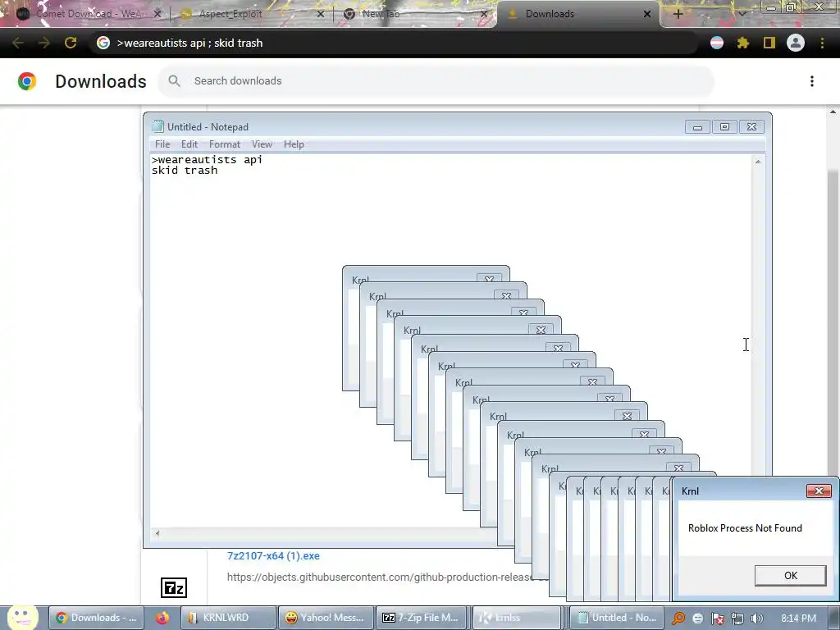Click the Firefox icon on the taskbar
The image size is (840, 630).
tap(162, 618)
